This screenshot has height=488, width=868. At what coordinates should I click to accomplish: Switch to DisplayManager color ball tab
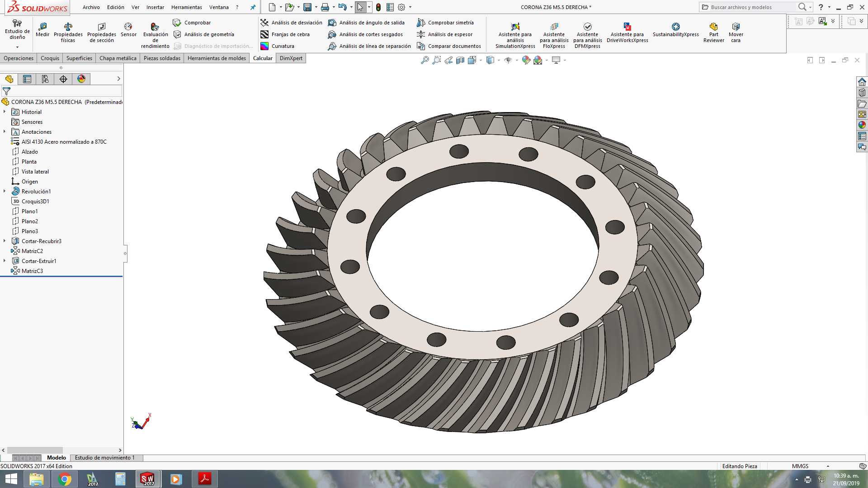(x=81, y=79)
